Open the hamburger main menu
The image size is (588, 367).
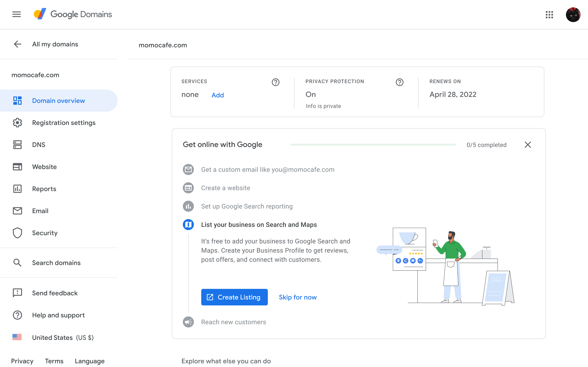[x=16, y=14]
